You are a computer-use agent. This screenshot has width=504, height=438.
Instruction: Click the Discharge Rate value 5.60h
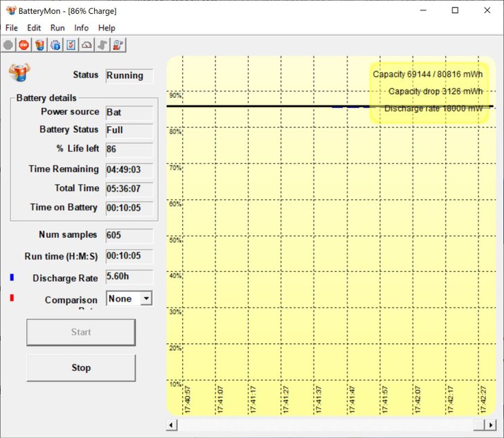[x=129, y=277]
